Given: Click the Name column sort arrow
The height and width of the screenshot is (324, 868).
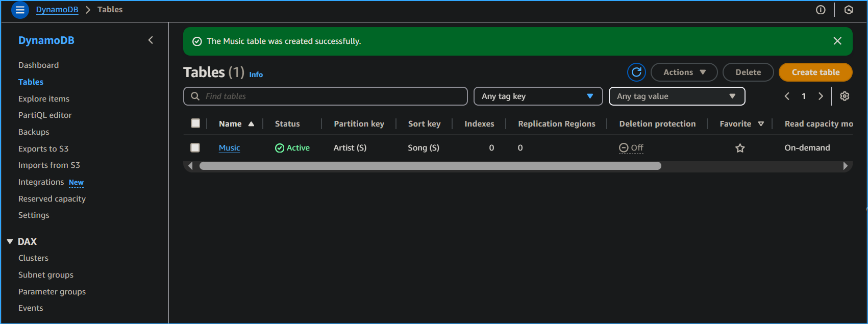Looking at the screenshot, I should click(251, 124).
